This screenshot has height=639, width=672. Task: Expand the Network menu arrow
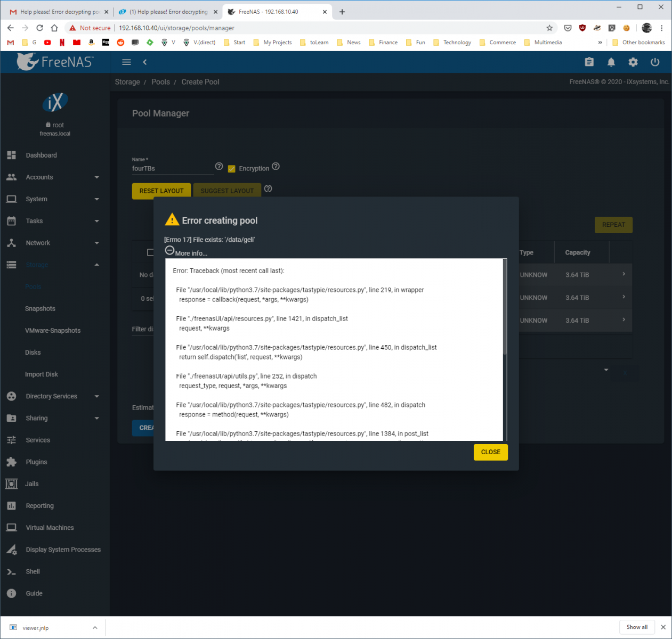click(x=97, y=243)
